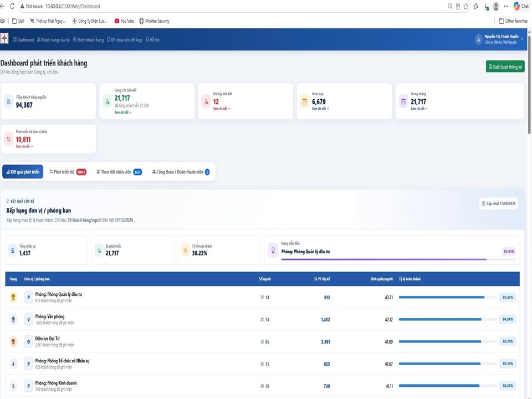
Task: Click the power company logo in header
Action: (x=4, y=39)
